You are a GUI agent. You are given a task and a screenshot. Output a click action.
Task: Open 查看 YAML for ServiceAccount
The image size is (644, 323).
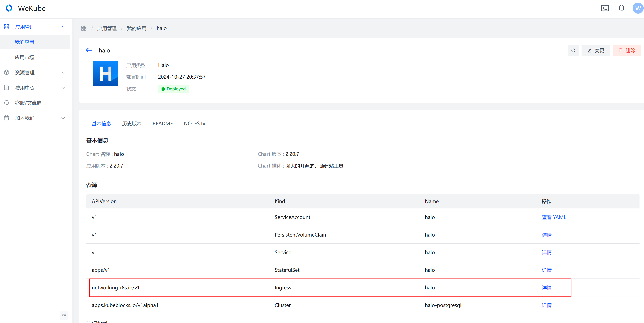(554, 217)
